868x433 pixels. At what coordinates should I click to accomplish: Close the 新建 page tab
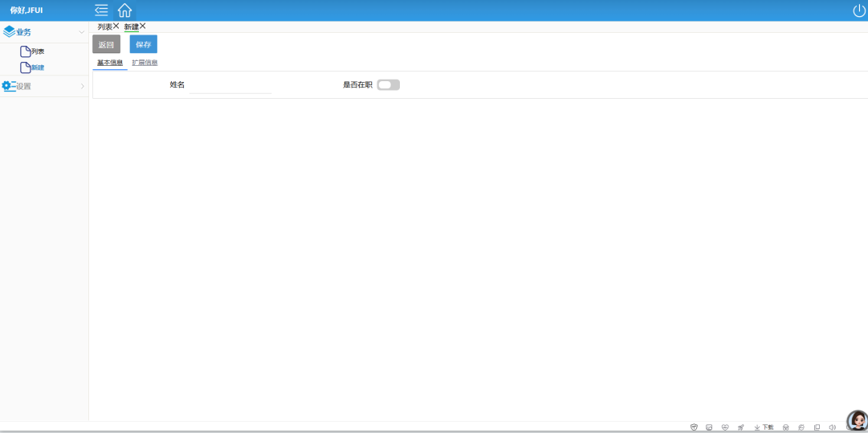[143, 26]
